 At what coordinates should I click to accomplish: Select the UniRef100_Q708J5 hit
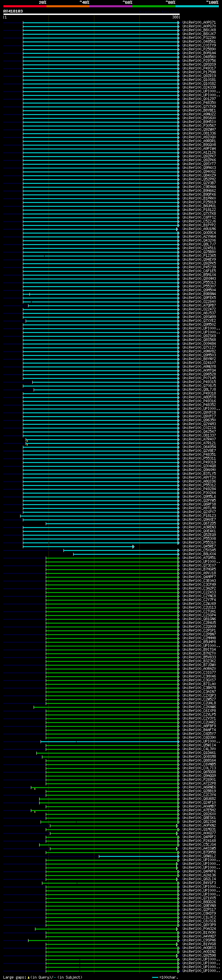(199, 386)
